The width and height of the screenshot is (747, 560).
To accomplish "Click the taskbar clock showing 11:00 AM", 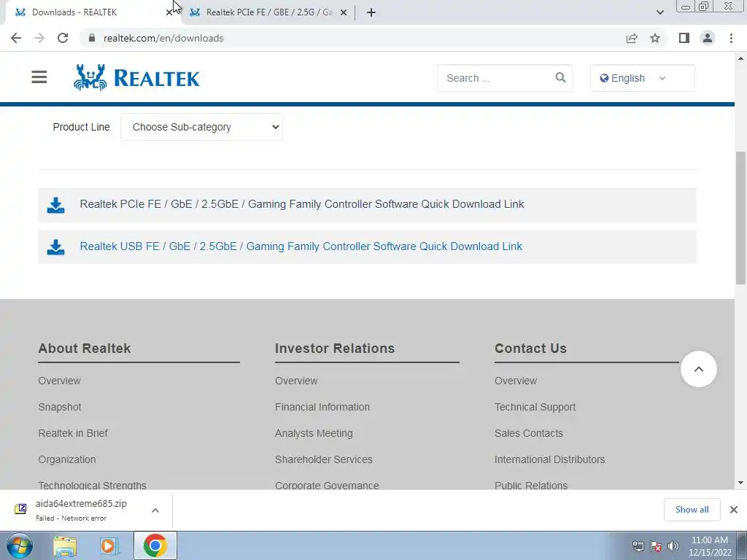I will click(709, 546).
